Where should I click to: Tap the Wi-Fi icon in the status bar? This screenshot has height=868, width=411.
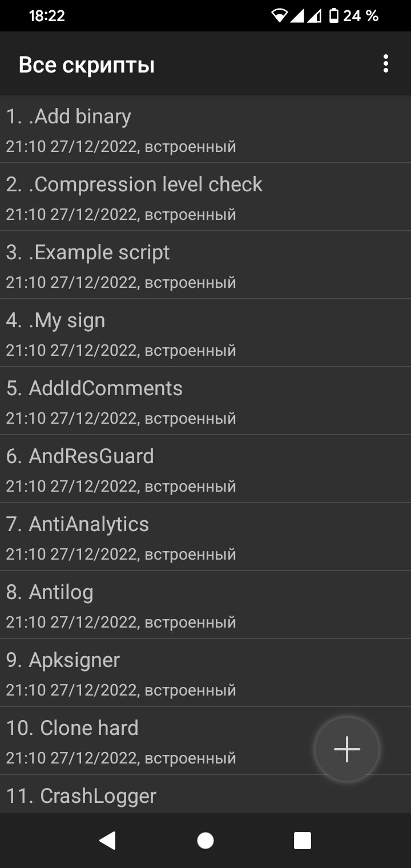click(280, 16)
